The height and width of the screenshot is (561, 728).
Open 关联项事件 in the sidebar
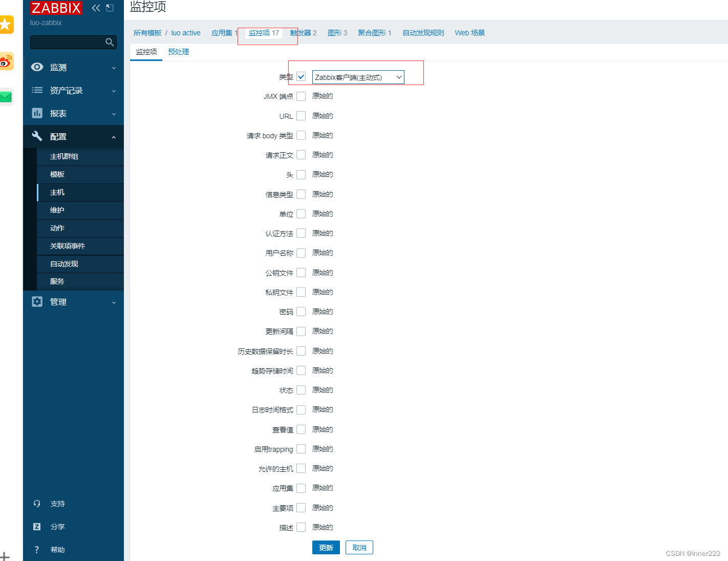click(x=80, y=246)
